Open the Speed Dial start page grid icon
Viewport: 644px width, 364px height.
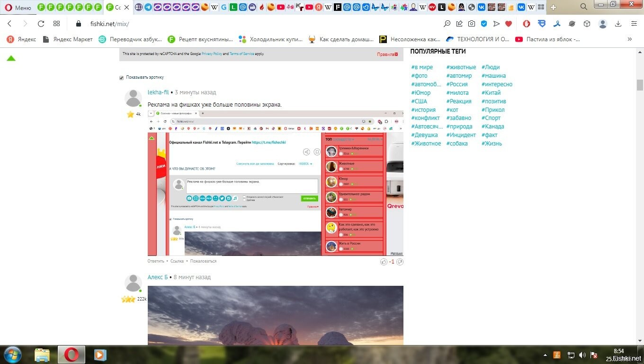(x=57, y=24)
